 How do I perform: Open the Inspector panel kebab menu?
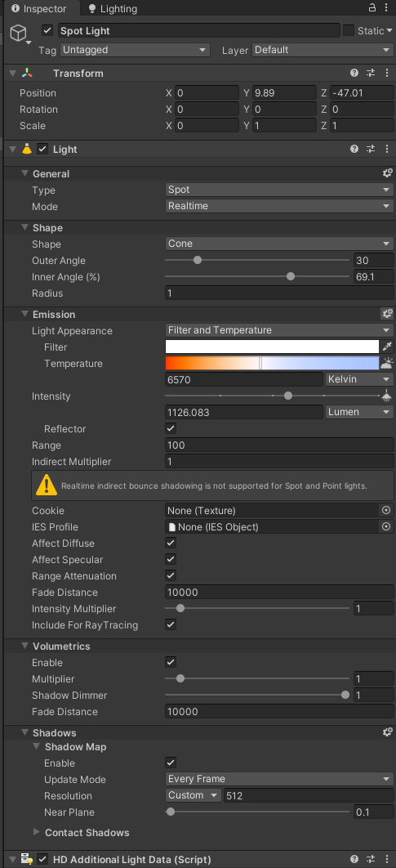click(x=386, y=7)
